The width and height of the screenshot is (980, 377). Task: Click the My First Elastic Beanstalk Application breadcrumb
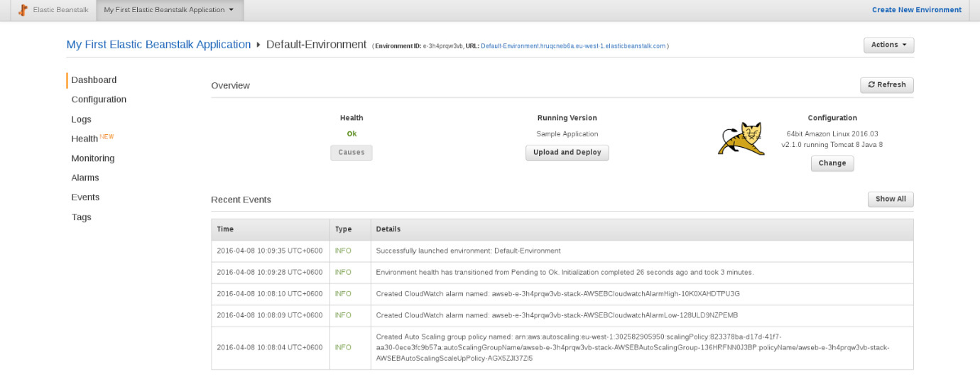158,45
